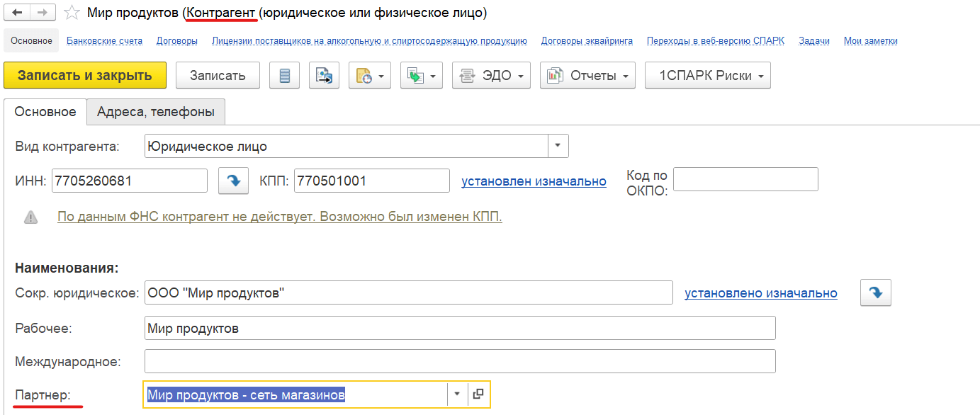
Task: Expand the Вид контрагента dropdown
Action: [x=558, y=146]
